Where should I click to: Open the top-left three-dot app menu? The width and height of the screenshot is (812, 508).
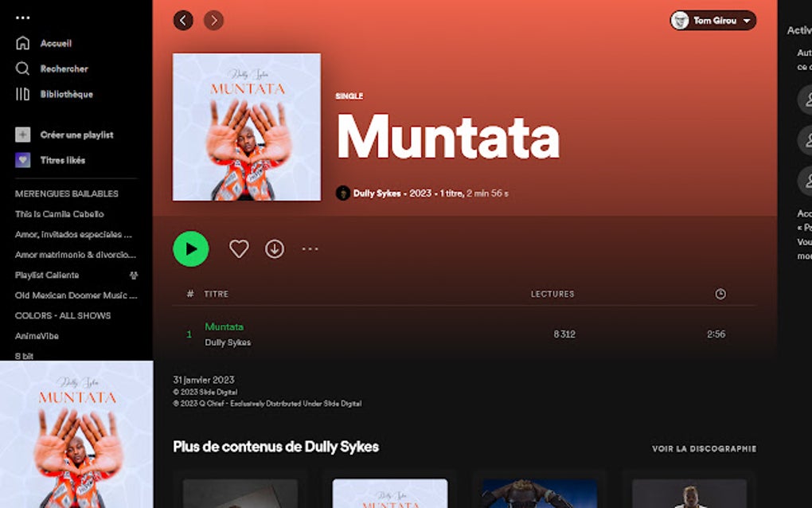point(23,18)
